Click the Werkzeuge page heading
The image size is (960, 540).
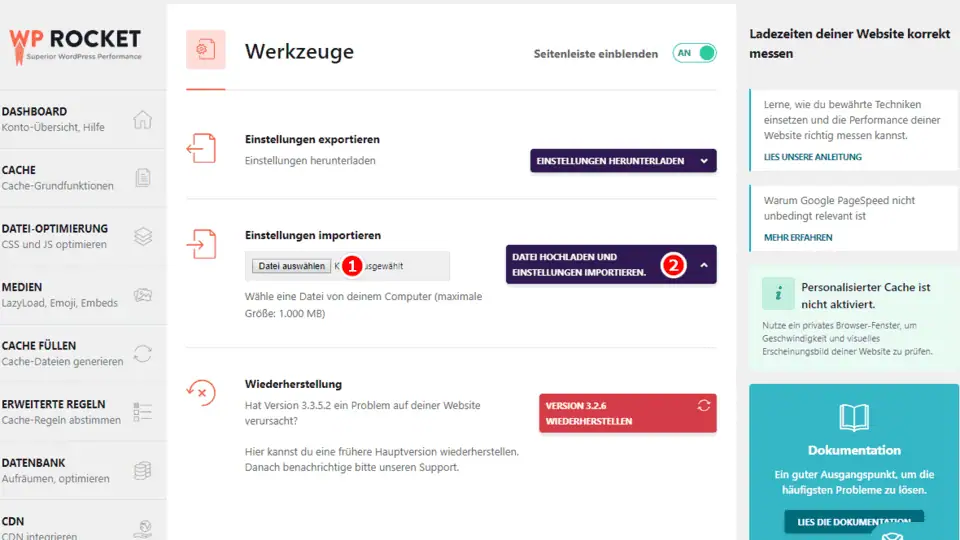(x=299, y=51)
